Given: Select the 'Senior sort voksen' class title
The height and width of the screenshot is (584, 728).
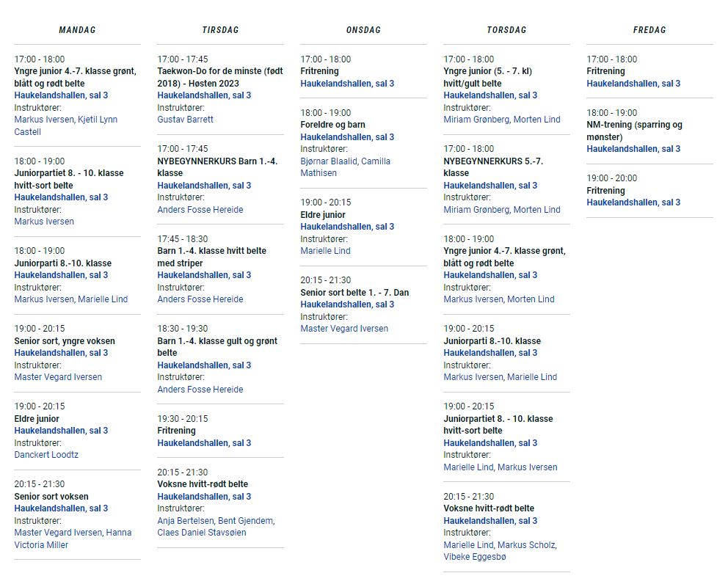Looking at the screenshot, I should (51, 496).
